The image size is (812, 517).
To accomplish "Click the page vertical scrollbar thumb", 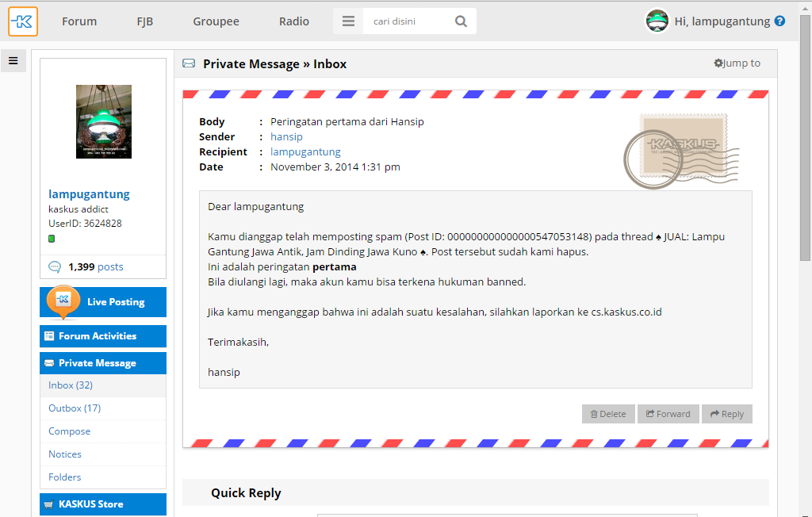I will tap(806, 137).
